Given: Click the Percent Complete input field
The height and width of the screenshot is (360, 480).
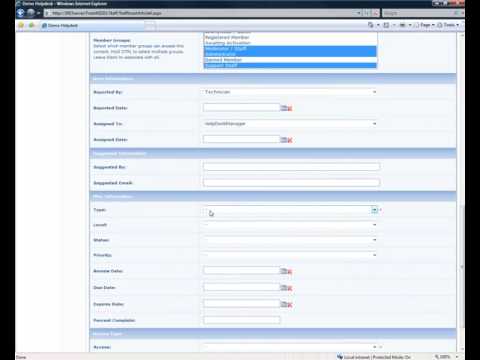Looking at the screenshot, I should pyautogui.click(x=242, y=320).
